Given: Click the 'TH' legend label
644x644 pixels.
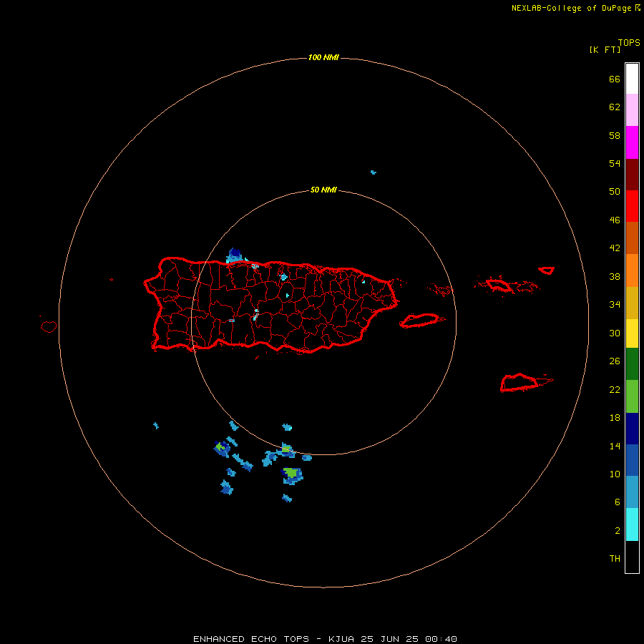Looking at the screenshot, I should pos(615,559).
